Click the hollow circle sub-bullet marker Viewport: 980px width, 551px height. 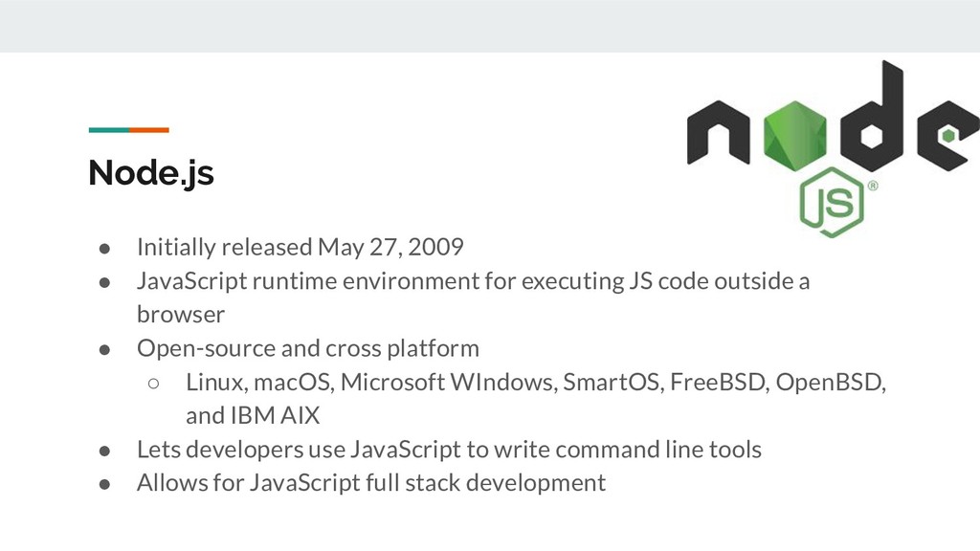point(154,383)
